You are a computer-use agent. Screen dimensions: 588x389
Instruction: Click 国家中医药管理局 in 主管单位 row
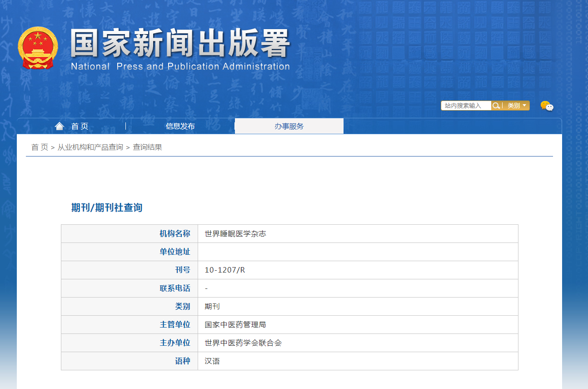coord(235,325)
